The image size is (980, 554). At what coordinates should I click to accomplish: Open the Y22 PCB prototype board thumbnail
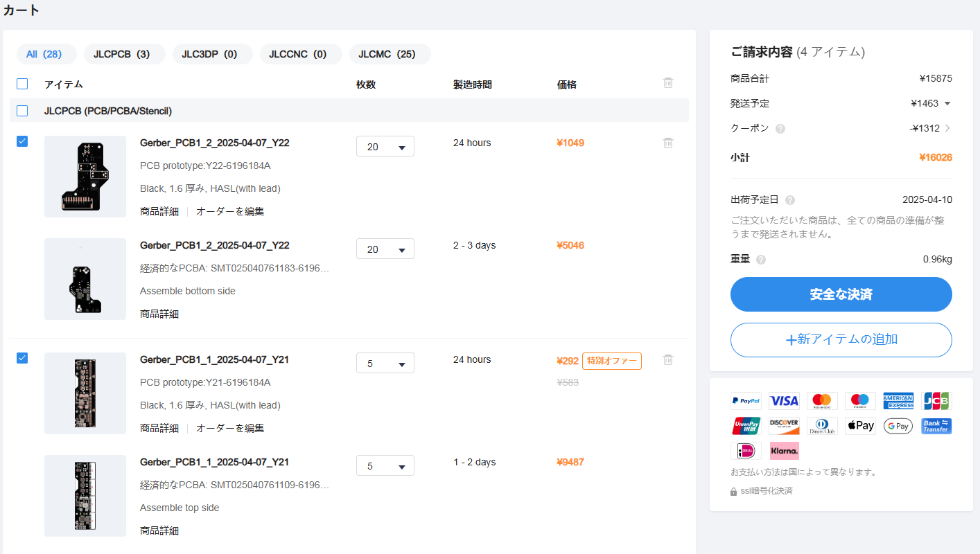85,177
